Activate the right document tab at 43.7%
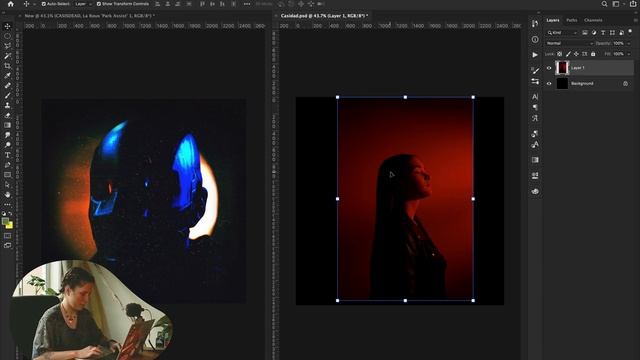The height and width of the screenshot is (360, 640). pos(324,16)
